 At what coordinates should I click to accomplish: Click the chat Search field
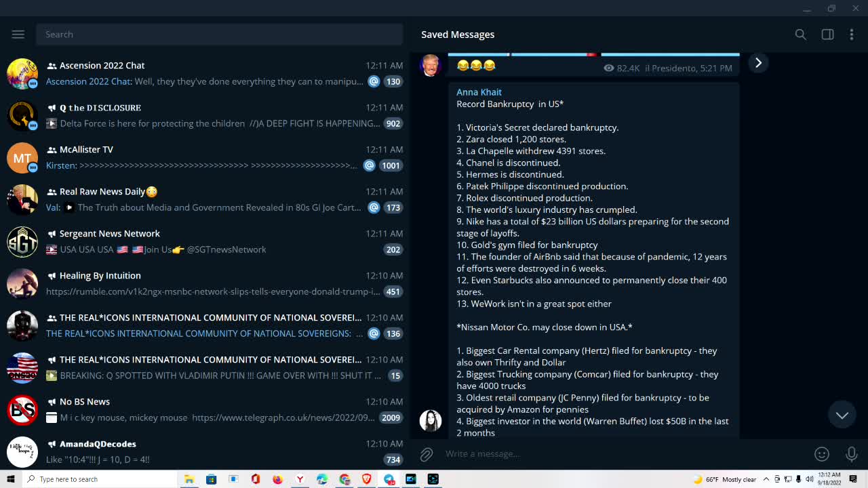220,35
